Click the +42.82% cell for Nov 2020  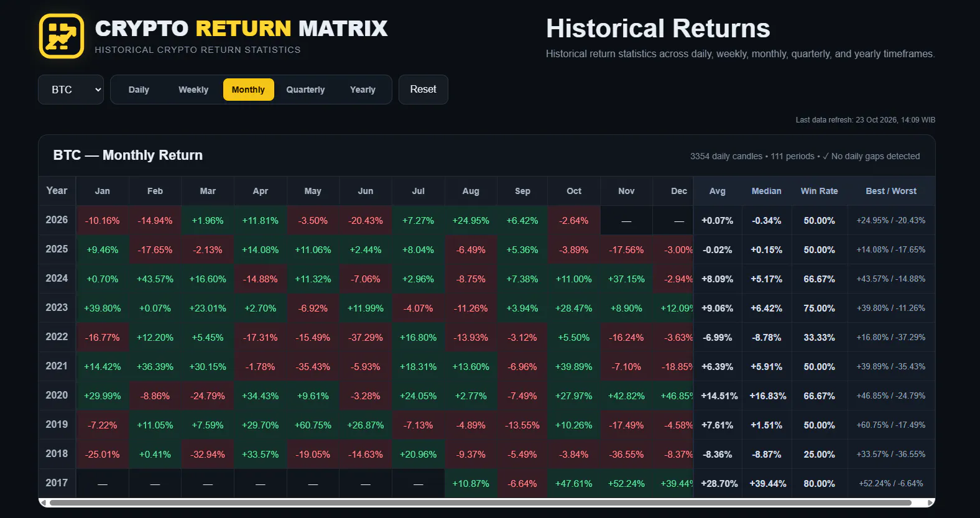627,396
